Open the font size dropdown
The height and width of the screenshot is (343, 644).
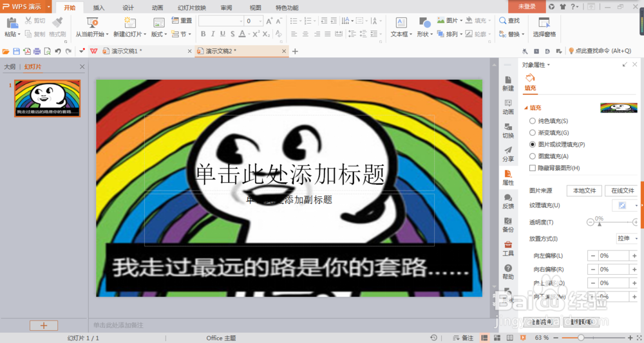pos(260,21)
